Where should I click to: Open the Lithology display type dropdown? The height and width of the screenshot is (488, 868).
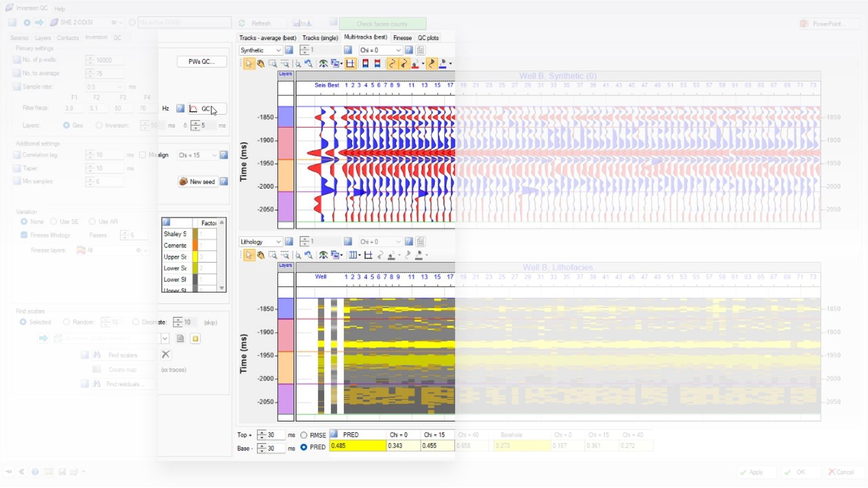point(261,242)
